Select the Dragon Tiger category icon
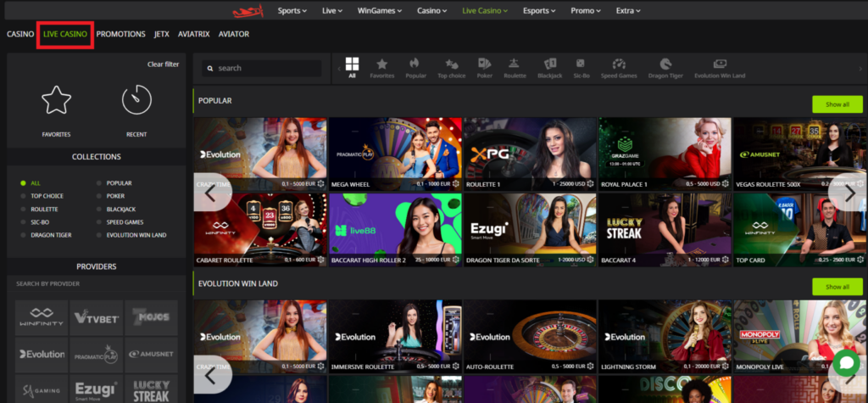The width and height of the screenshot is (868, 403). [665, 64]
